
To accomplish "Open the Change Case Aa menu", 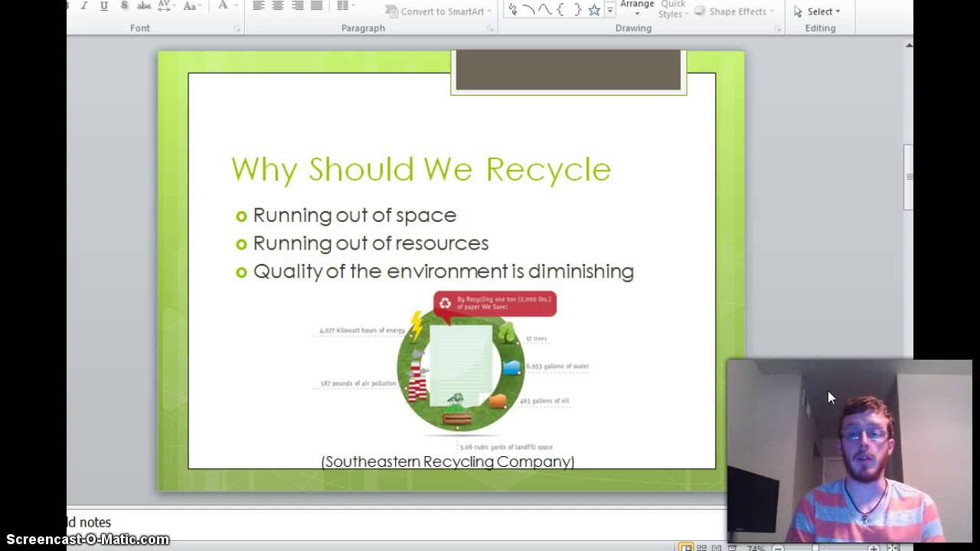I will (193, 6).
